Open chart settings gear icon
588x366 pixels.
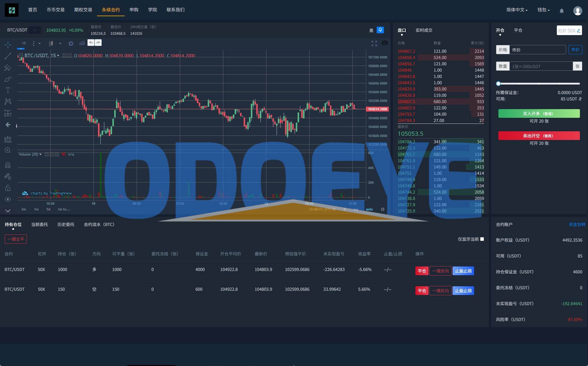point(71,43)
